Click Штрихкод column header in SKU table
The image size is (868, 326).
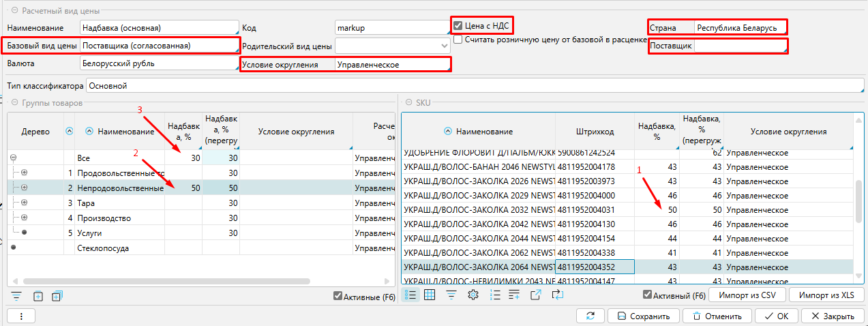click(595, 132)
